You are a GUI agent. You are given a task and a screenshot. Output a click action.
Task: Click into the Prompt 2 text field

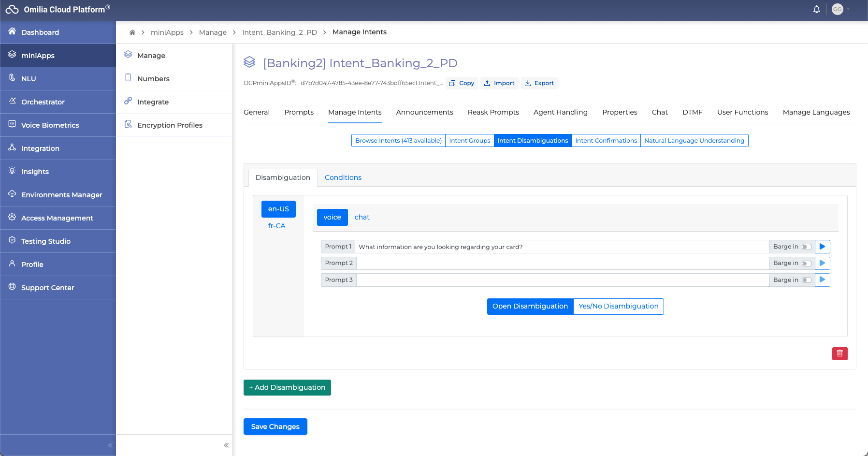point(563,264)
